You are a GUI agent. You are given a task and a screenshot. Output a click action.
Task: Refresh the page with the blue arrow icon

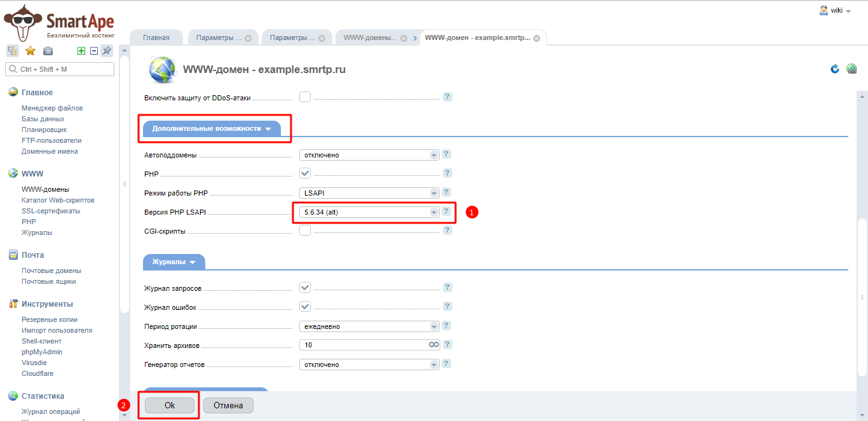click(x=835, y=69)
